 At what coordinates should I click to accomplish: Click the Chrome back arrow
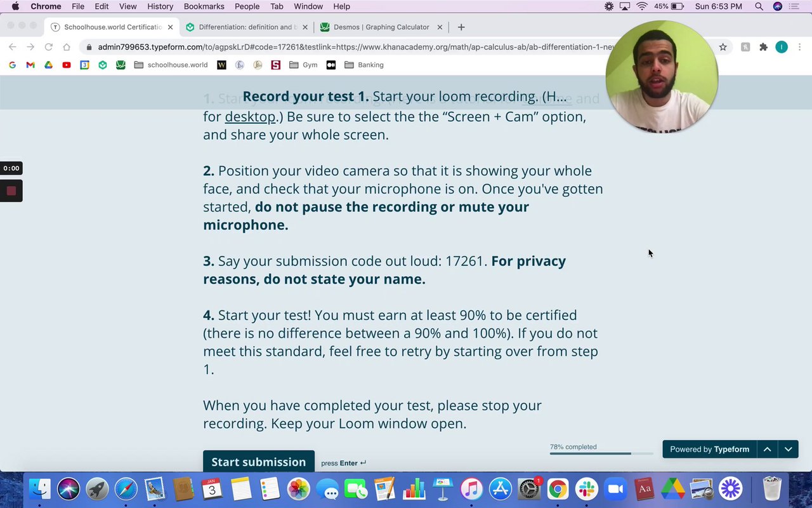[x=13, y=47]
